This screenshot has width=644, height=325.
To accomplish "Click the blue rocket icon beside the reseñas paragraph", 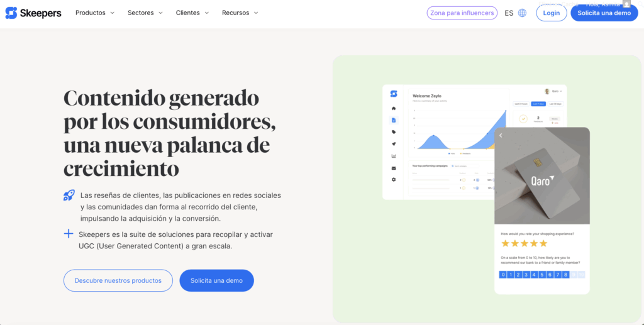I will click(x=69, y=196).
